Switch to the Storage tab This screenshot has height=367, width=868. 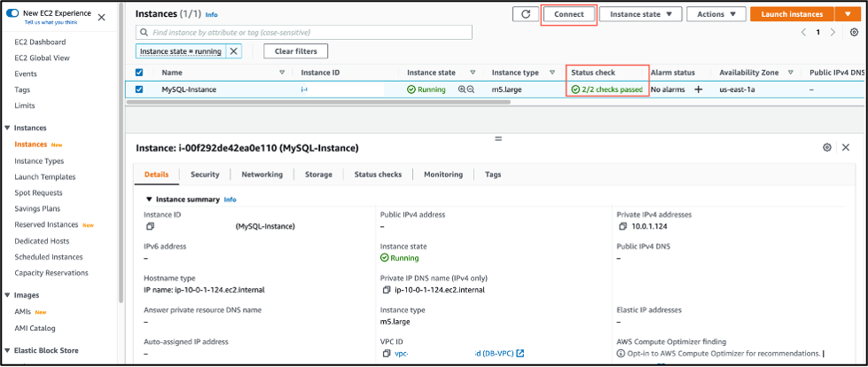coord(318,175)
